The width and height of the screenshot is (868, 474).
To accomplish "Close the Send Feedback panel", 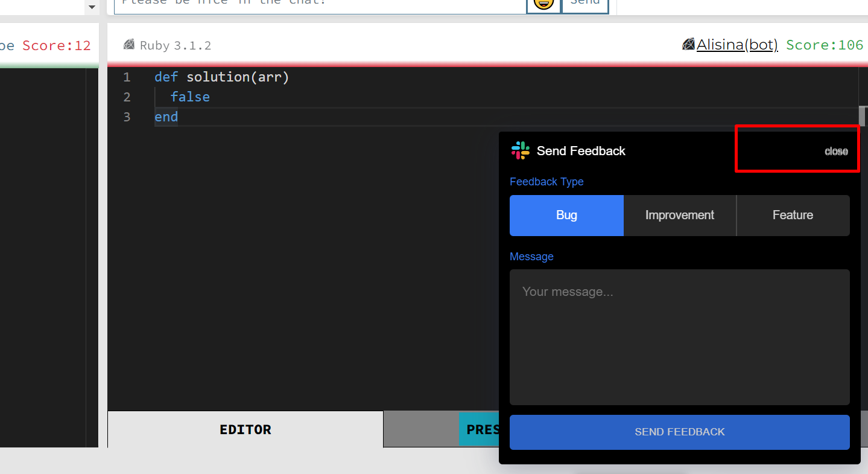I will 836,151.
